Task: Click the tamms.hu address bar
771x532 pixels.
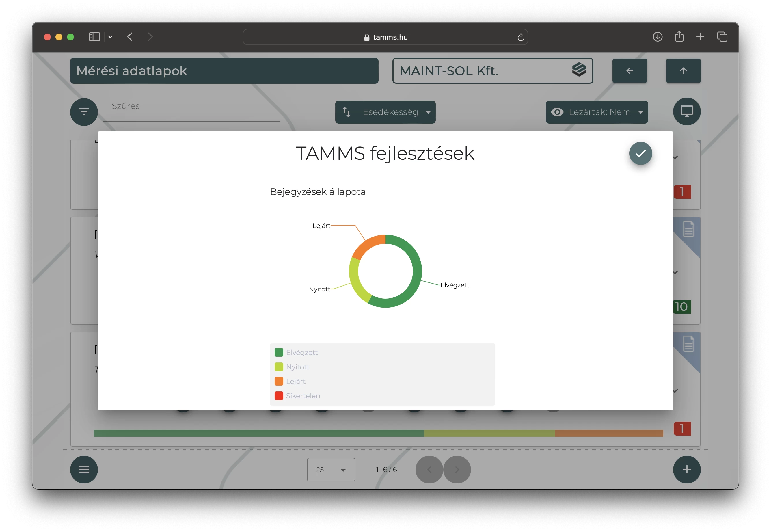Action: click(x=385, y=37)
